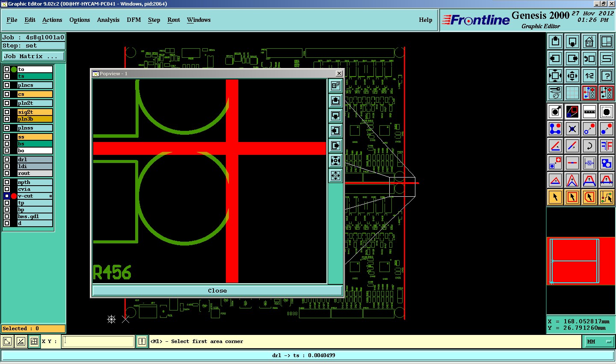This screenshot has width=616, height=364.
Task: Toggle the checkbox for layer to
Action: pyautogui.click(x=7, y=69)
